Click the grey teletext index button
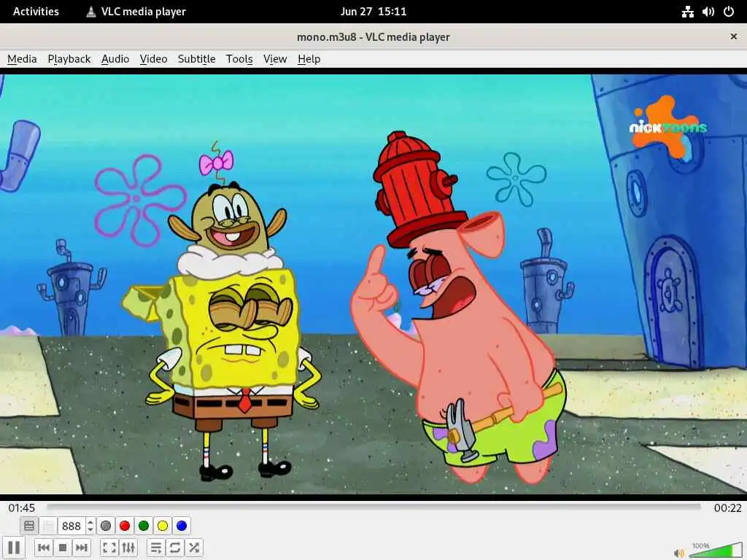Image resolution: width=747 pixels, height=560 pixels. click(106, 526)
